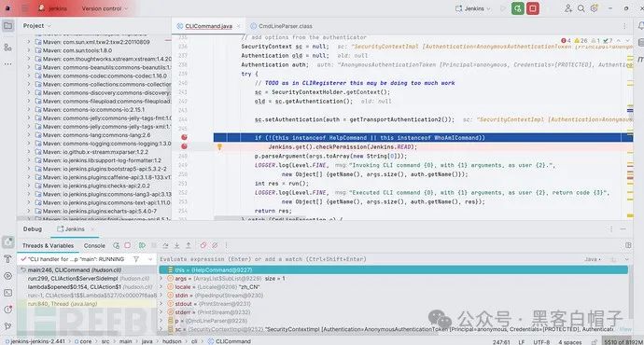Screen dimensions: 644x345
Task: Open IDE settings gear icon
Action: (595, 8)
